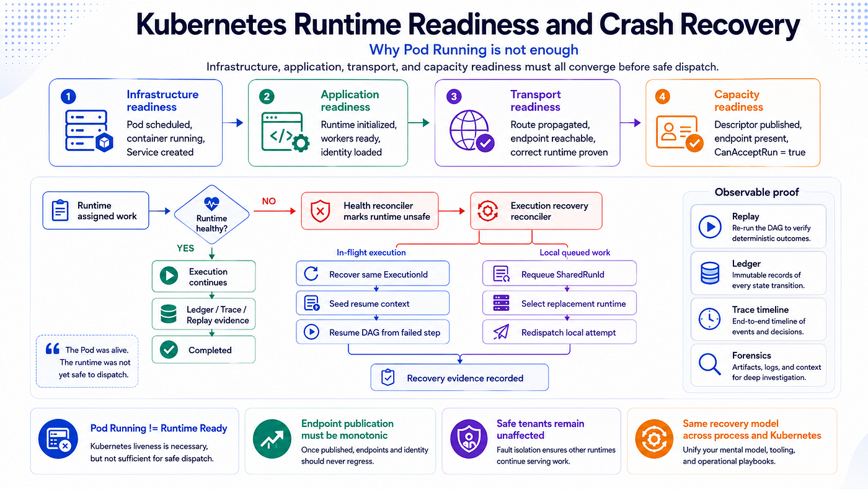This screenshot has width=868, height=489.
Task: Click the clipboard check icon on Recovery evidence recorded
Action: 388,377
